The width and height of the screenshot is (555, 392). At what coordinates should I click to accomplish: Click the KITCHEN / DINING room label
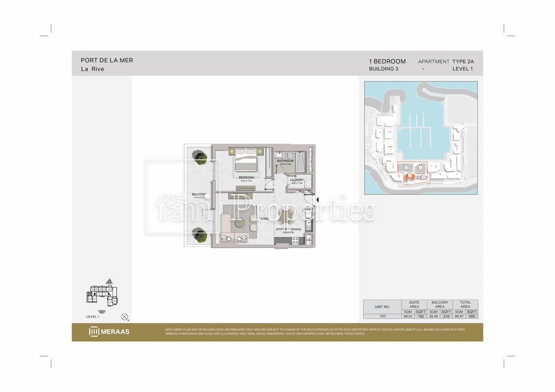click(289, 229)
